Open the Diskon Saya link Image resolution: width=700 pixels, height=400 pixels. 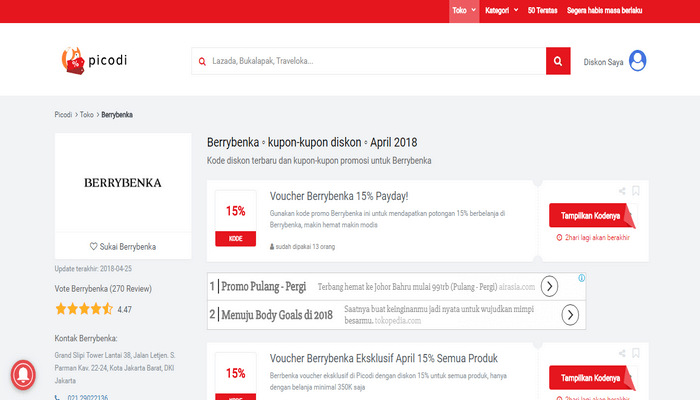click(603, 62)
